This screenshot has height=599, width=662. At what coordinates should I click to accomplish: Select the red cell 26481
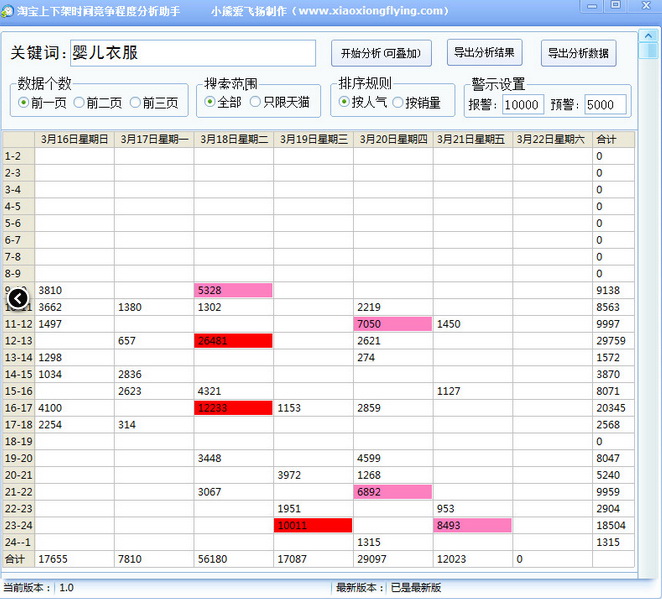point(233,341)
